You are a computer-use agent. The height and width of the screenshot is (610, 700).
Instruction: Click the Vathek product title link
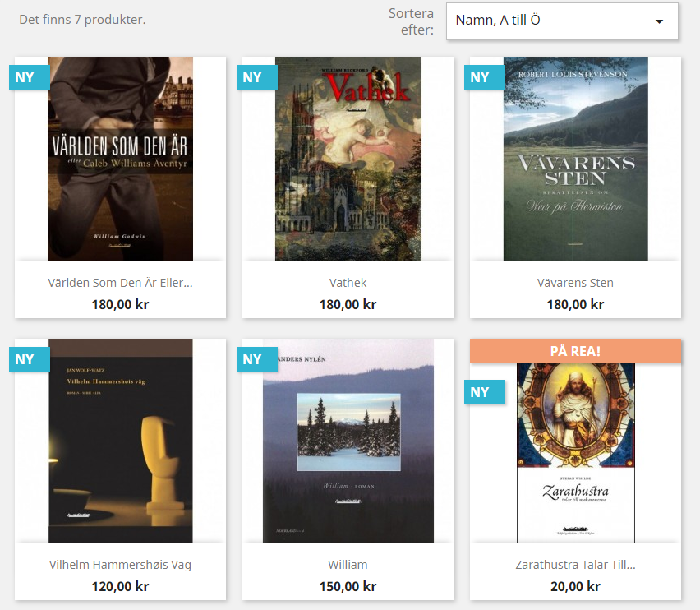[x=348, y=283]
